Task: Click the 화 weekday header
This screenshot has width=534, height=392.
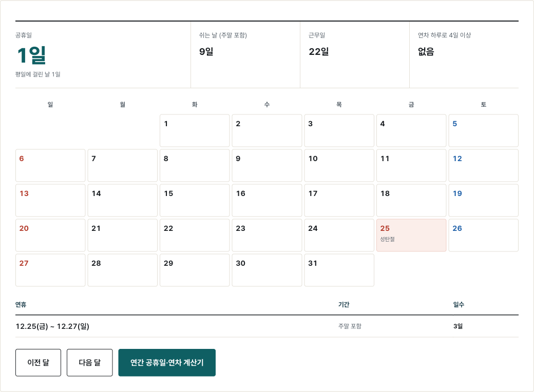Action: (x=195, y=105)
